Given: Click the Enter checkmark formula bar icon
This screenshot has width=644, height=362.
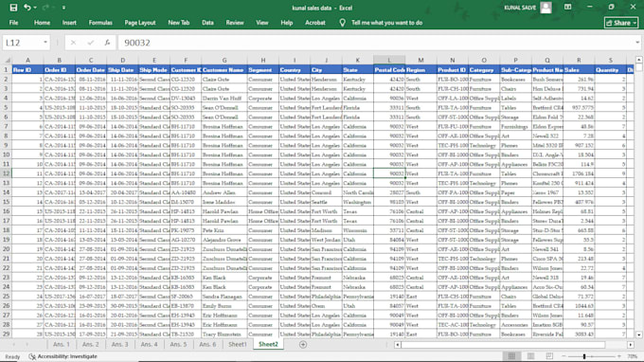Looking at the screenshot, I should click(x=90, y=43).
